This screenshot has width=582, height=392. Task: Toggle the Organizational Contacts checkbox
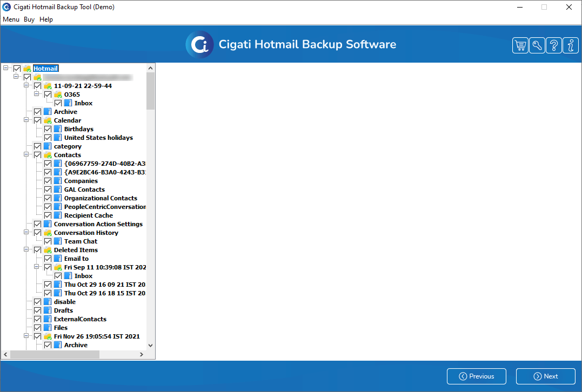click(48, 198)
